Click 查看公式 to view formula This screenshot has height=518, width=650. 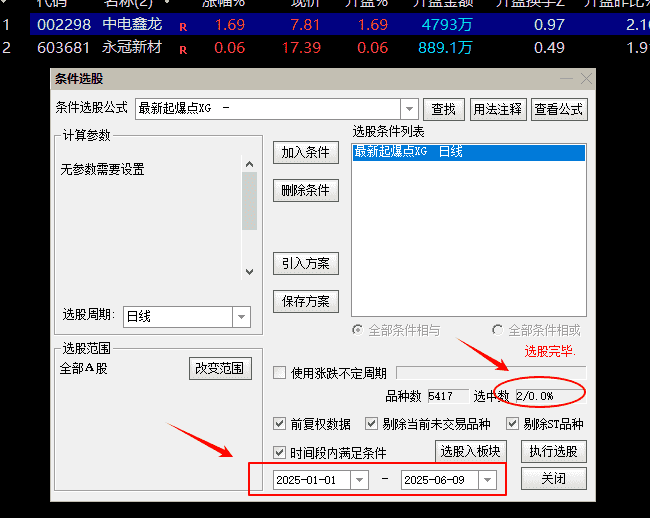tap(559, 109)
